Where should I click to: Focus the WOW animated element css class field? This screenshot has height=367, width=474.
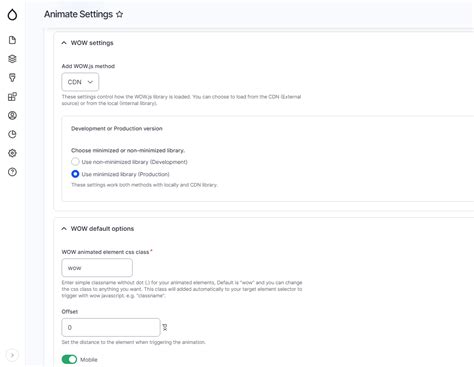[97, 268]
